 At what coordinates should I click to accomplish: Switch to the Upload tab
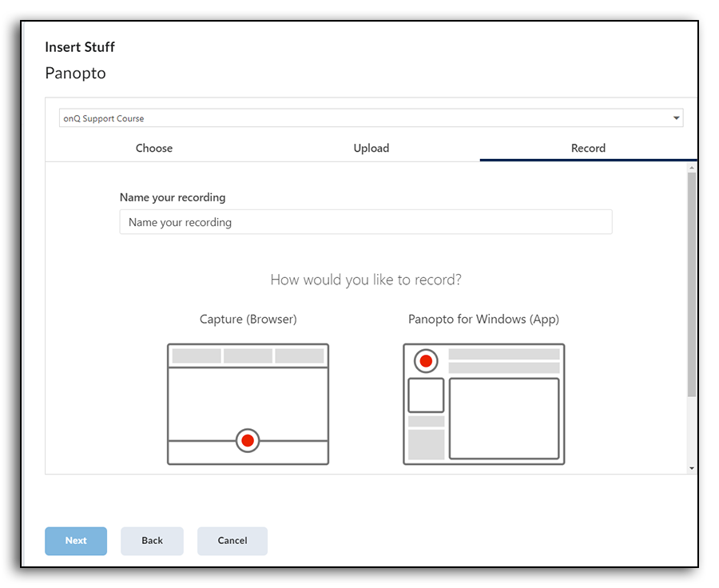(x=371, y=148)
